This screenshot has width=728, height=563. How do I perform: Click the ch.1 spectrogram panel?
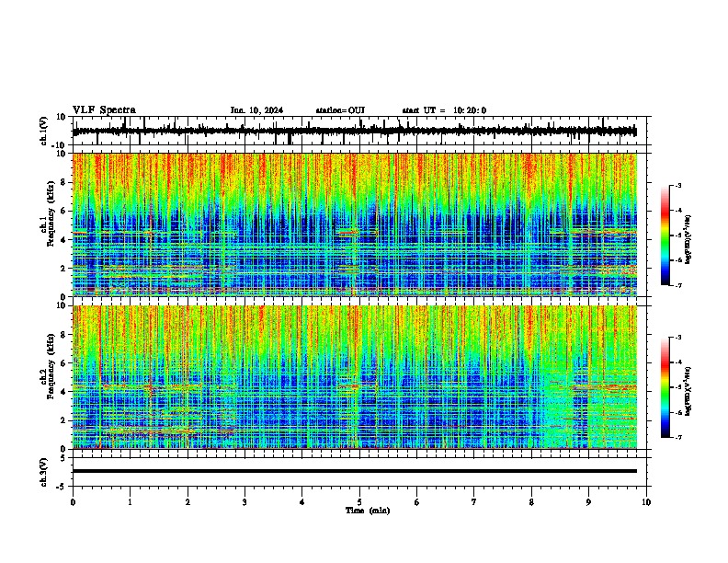tap(355, 224)
